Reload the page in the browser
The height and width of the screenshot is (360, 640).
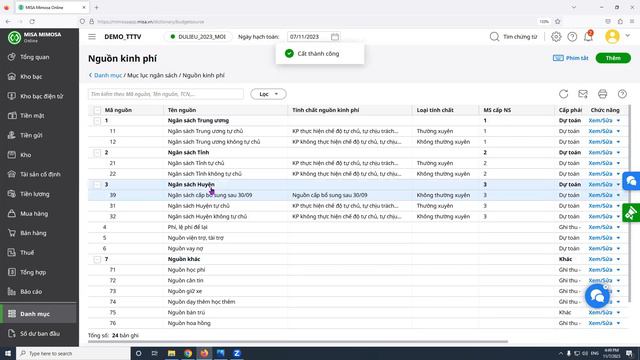click(x=32, y=21)
